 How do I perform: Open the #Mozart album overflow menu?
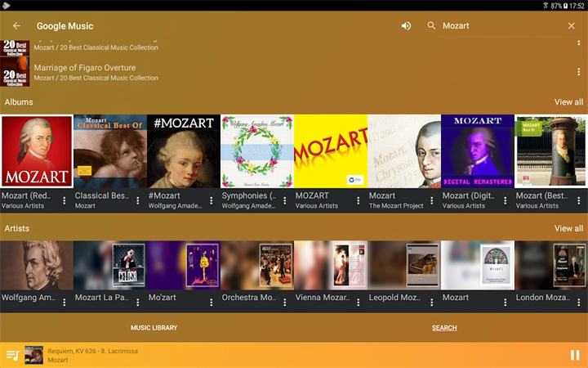(x=212, y=200)
